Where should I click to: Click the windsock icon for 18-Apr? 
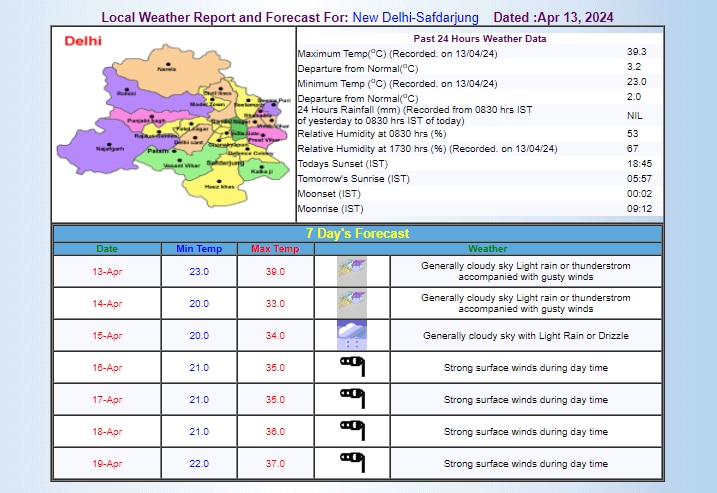[x=353, y=431]
